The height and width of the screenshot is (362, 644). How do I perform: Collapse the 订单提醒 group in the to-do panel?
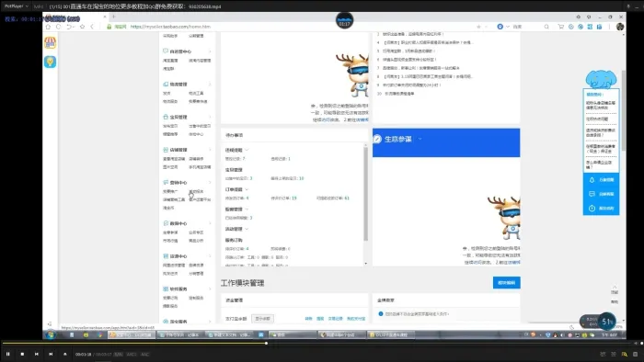[247, 189]
